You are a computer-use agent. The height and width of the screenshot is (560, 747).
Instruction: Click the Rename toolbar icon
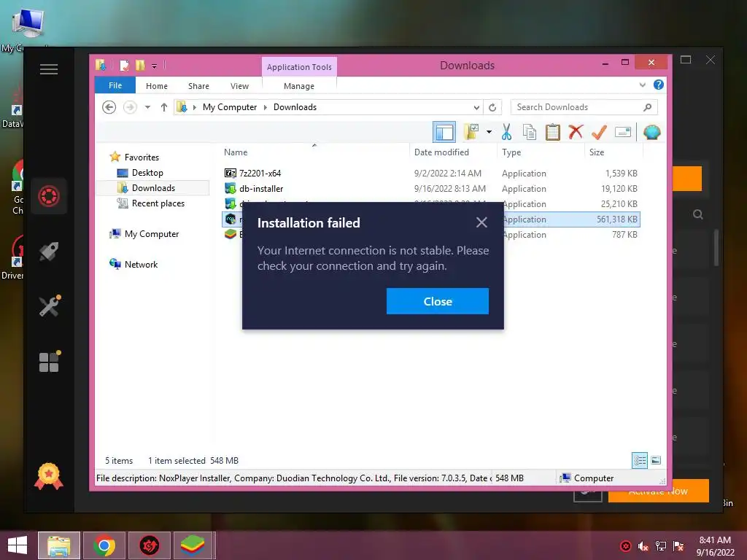(623, 132)
